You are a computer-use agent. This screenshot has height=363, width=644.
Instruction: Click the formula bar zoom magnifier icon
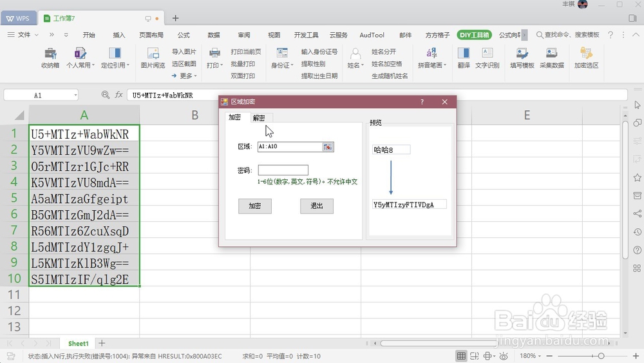click(106, 95)
